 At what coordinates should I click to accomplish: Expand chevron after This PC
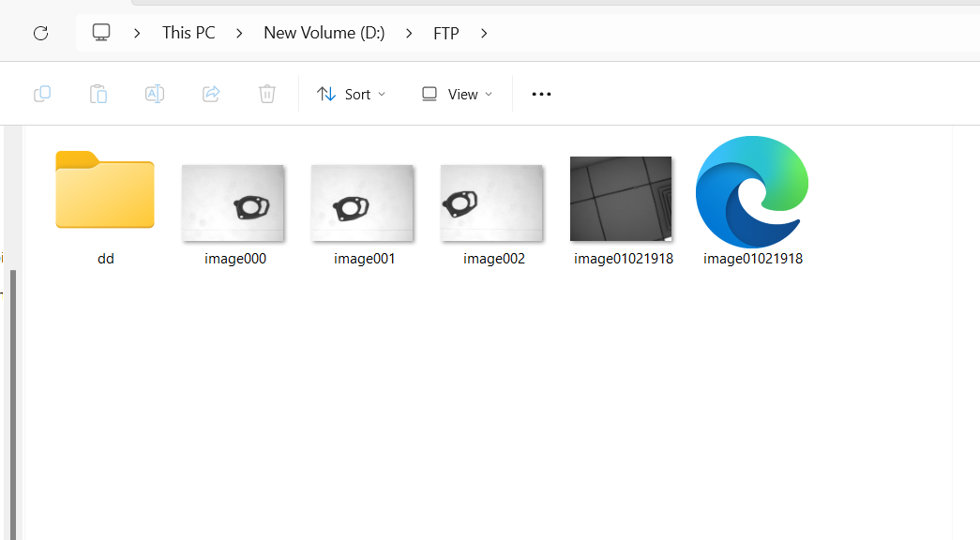239,33
